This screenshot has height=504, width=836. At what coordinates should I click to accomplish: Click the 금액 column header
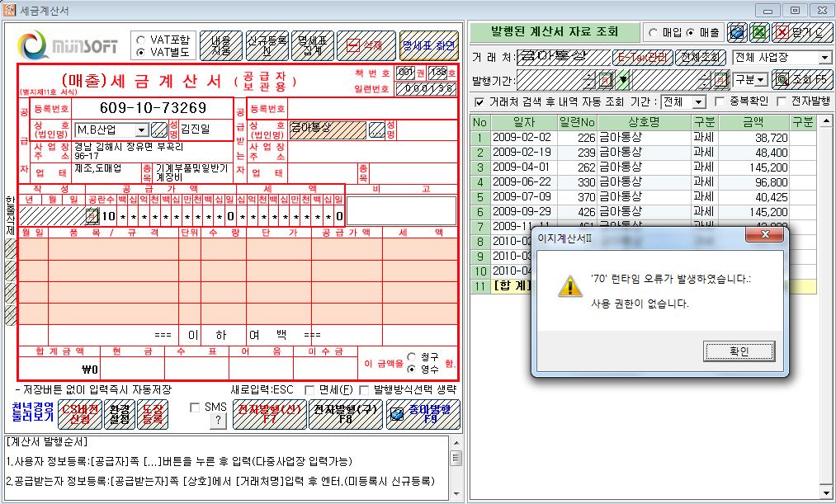(753, 123)
